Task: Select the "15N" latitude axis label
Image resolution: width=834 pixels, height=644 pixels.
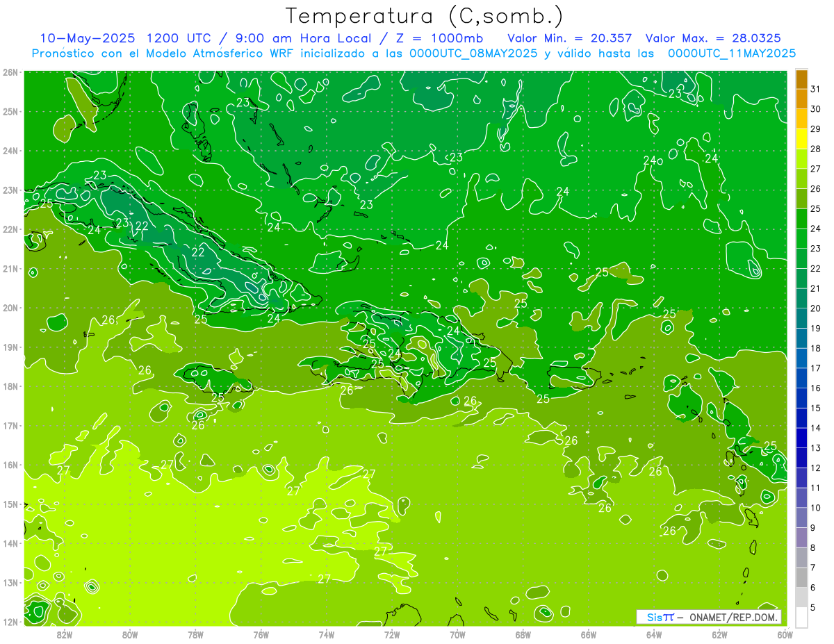Action: tap(10, 504)
